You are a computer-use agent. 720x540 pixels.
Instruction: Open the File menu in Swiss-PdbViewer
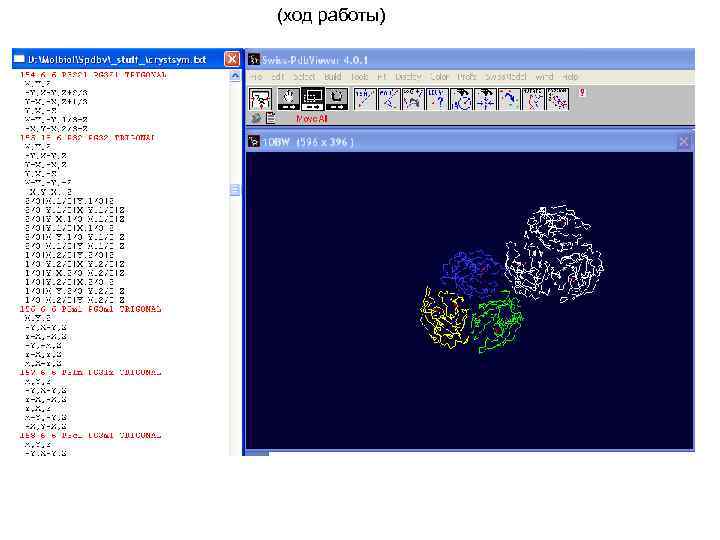coord(257,77)
